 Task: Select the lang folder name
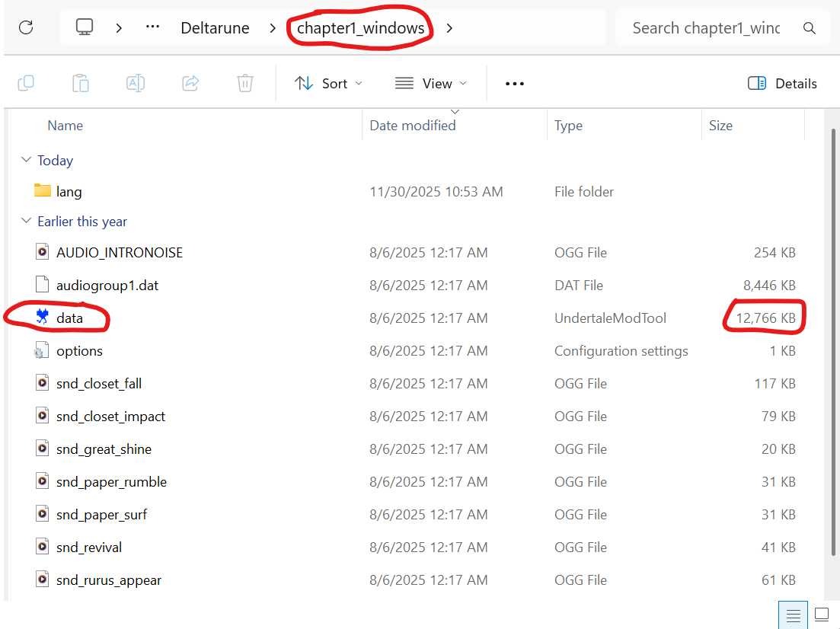(69, 192)
